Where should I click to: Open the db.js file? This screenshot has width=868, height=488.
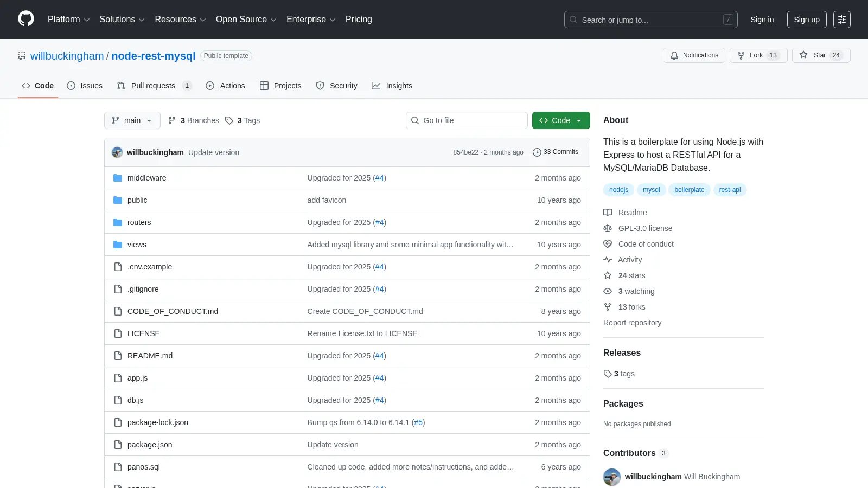pos(136,400)
